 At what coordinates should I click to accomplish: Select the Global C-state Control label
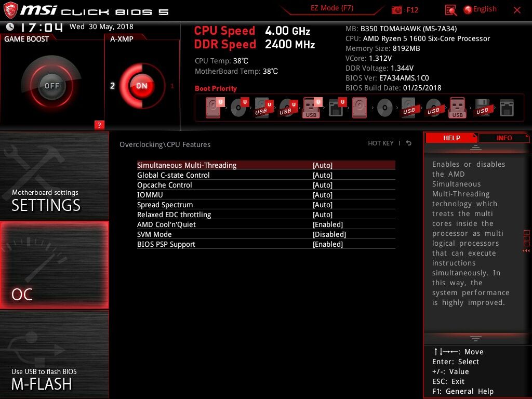point(174,175)
